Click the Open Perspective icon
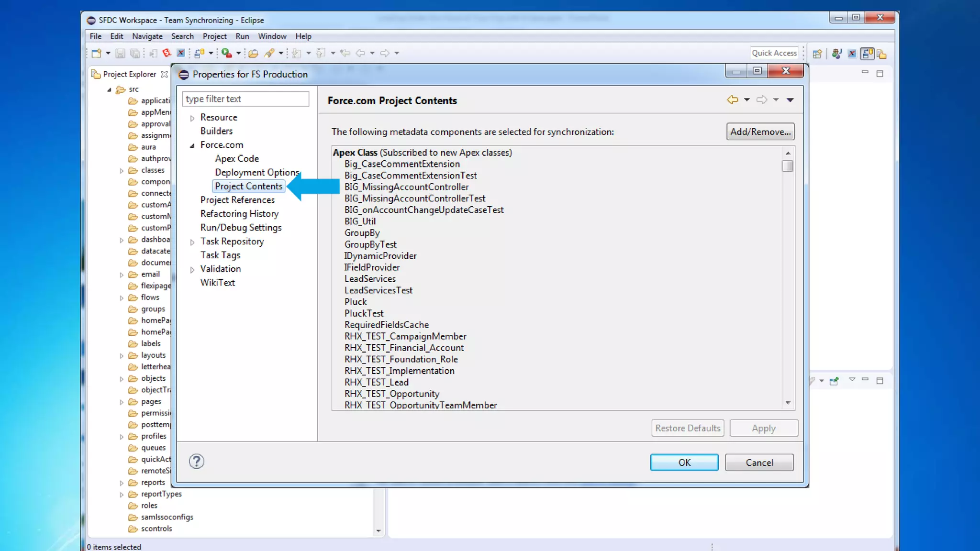 [x=817, y=54]
